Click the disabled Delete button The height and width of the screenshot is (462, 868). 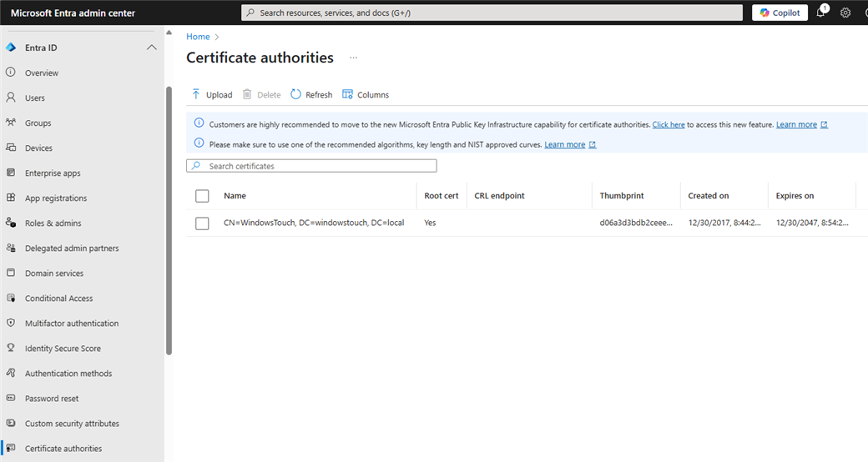(262, 94)
